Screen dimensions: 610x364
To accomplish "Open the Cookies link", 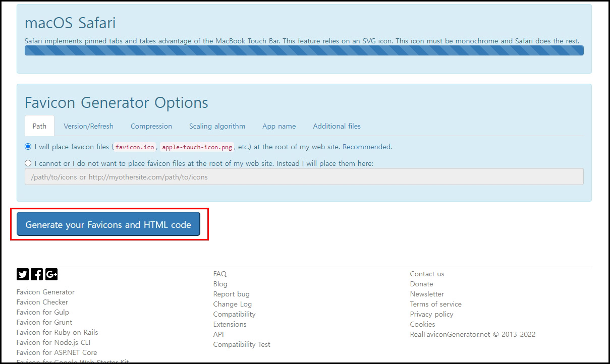I will (423, 324).
